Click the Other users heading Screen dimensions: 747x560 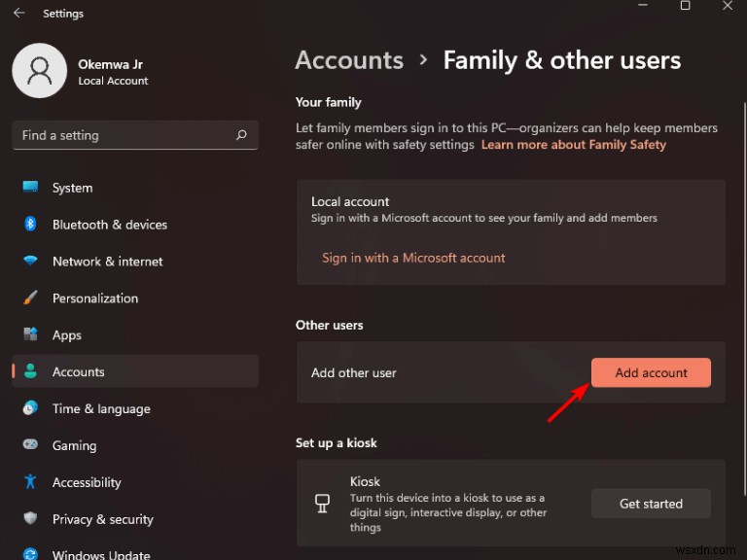pyautogui.click(x=329, y=325)
